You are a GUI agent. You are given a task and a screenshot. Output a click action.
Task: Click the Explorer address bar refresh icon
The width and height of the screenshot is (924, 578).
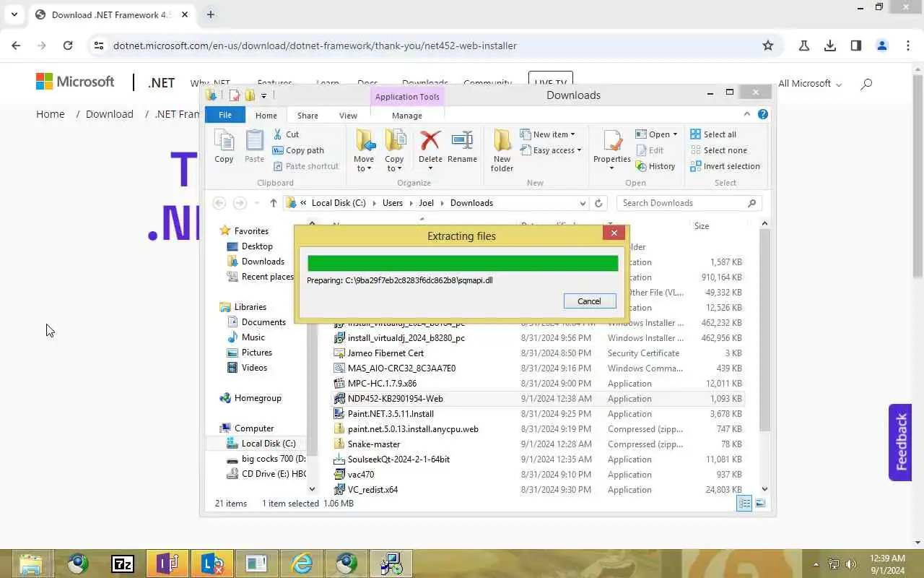pyautogui.click(x=598, y=203)
